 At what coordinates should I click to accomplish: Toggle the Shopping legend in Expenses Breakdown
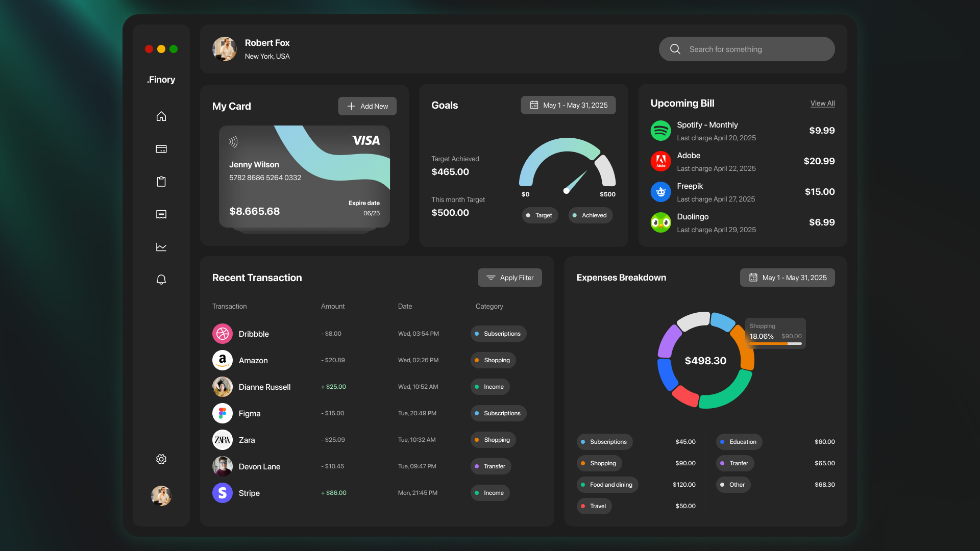click(599, 463)
